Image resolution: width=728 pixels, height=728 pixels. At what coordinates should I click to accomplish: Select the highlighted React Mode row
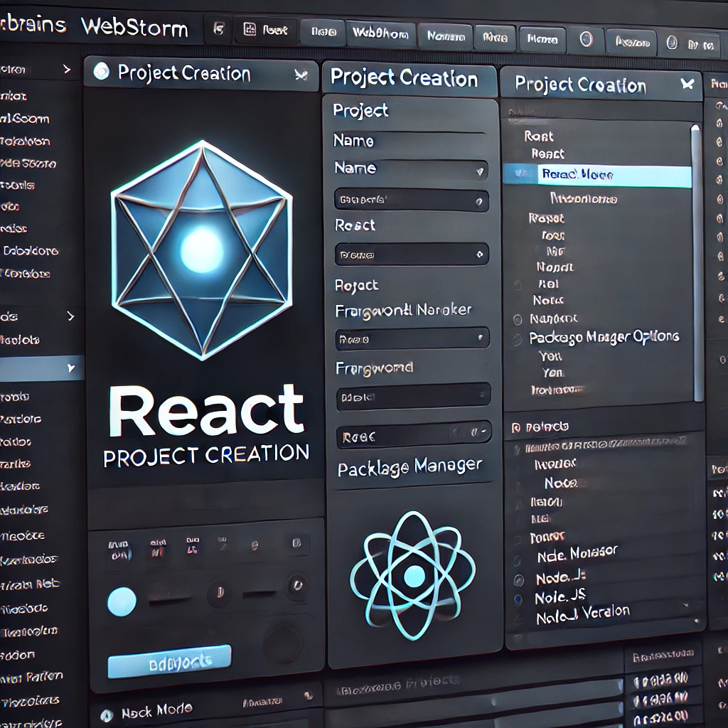pos(597,175)
